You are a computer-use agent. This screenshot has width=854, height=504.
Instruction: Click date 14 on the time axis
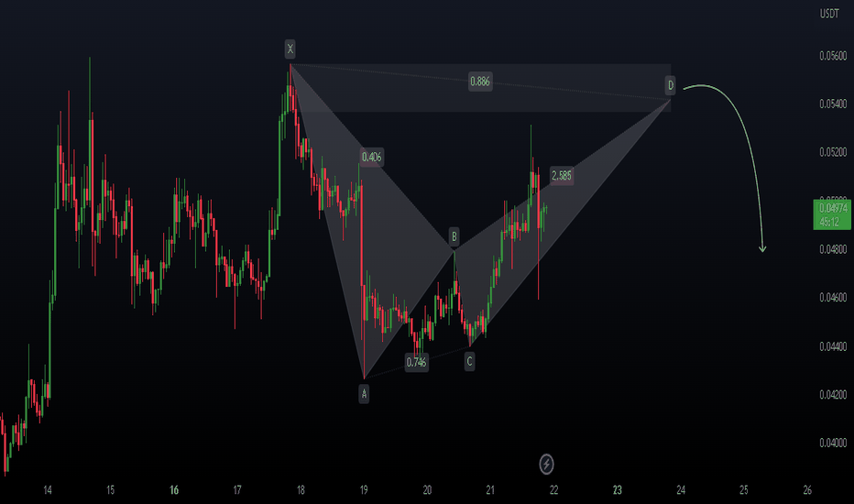[48, 490]
